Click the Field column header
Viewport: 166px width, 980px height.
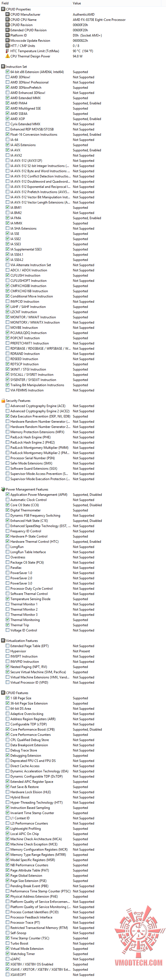pyautogui.click(x=36, y=3)
